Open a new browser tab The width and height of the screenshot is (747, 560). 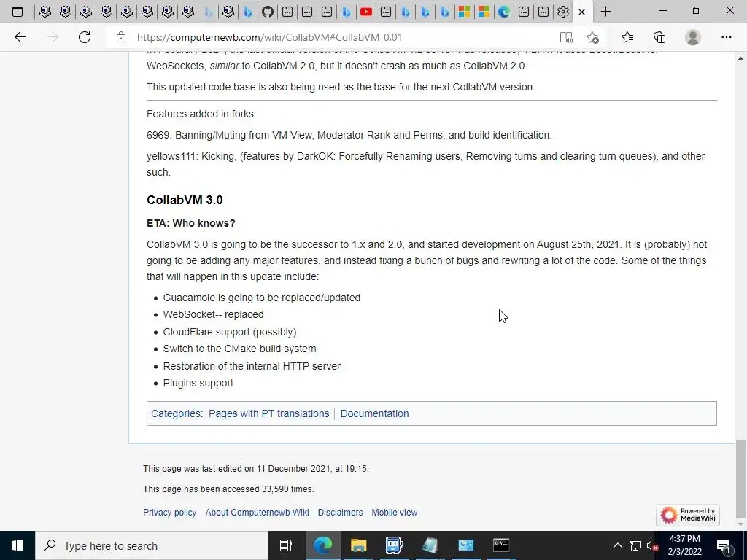(605, 12)
